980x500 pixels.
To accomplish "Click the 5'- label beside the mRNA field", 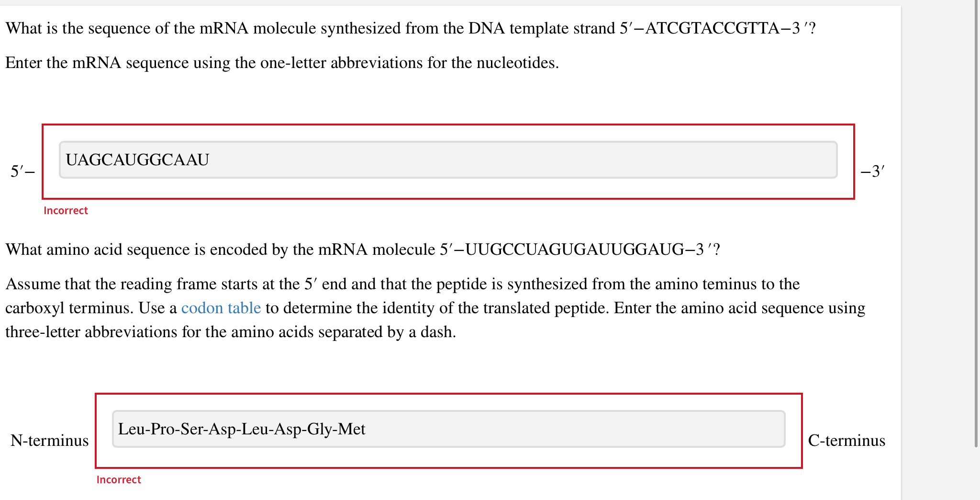I will 22,170.
